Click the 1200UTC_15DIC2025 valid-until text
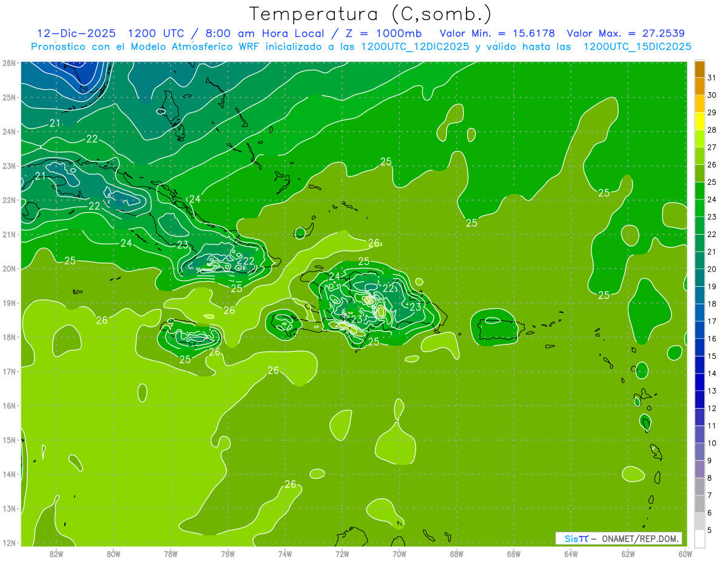Screen dimensions: 728x562 click(x=637, y=46)
